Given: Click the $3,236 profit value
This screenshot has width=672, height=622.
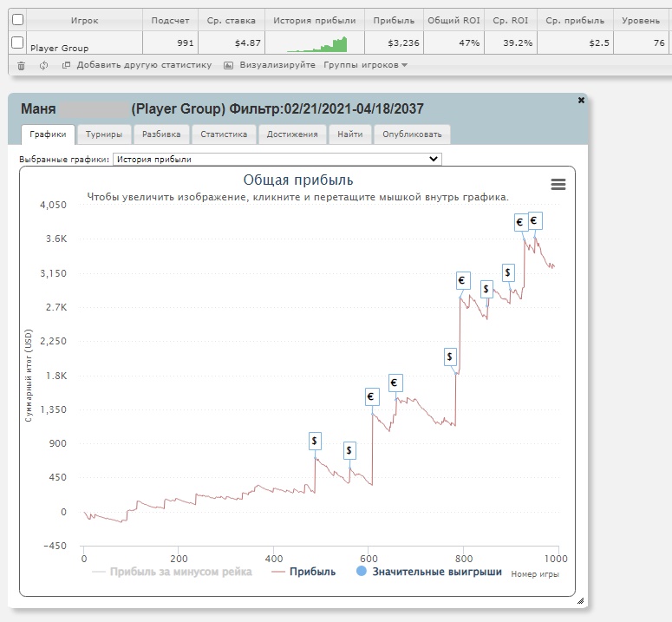Looking at the screenshot, I should point(403,43).
